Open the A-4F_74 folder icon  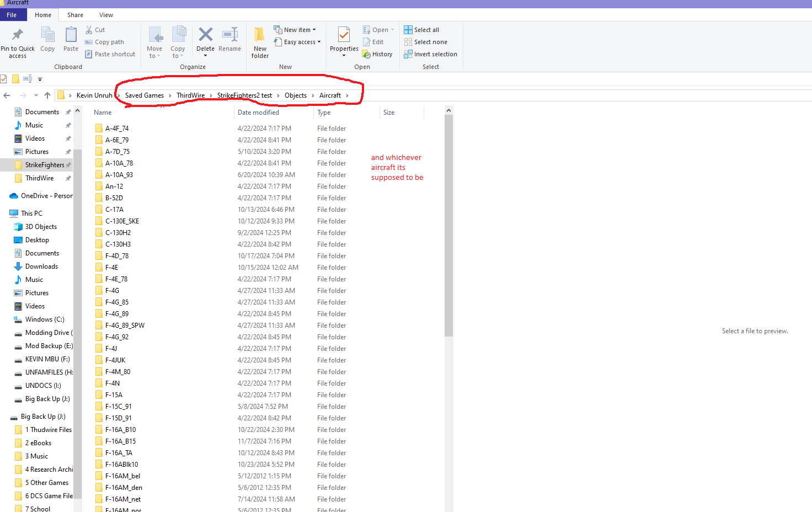pos(99,128)
